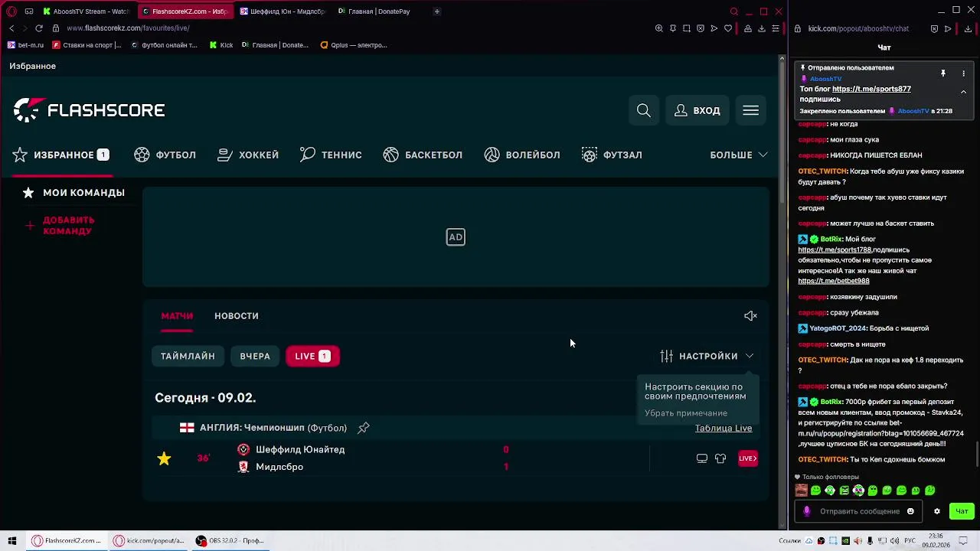Screen dimensions: 980x551
Task: Expand the Больше sports dropdown
Action: (x=739, y=155)
